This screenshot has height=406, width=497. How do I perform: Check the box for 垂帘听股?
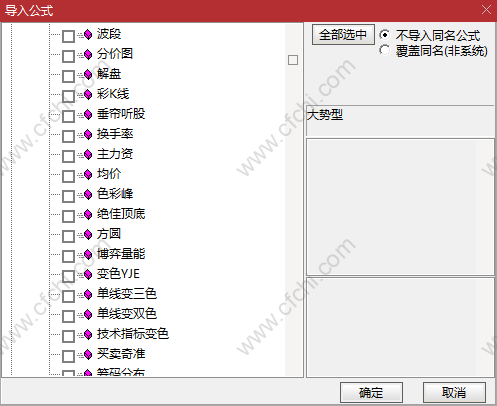pyautogui.click(x=68, y=116)
